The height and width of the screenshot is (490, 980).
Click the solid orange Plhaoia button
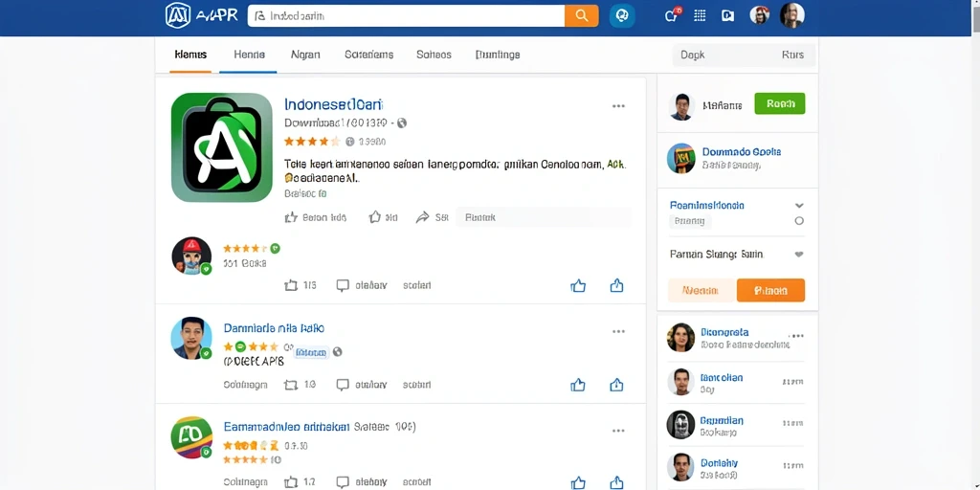pyautogui.click(x=770, y=291)
